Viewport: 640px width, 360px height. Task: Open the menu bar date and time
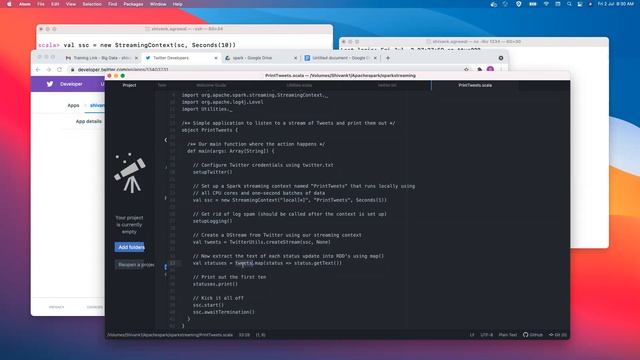coord(616,4)
